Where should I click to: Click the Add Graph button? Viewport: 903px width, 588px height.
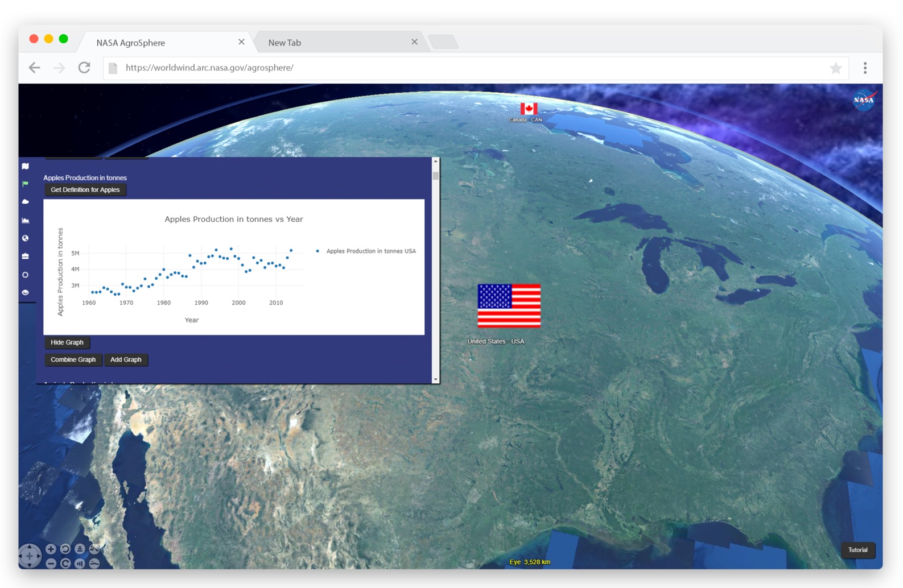coord(126,359)
